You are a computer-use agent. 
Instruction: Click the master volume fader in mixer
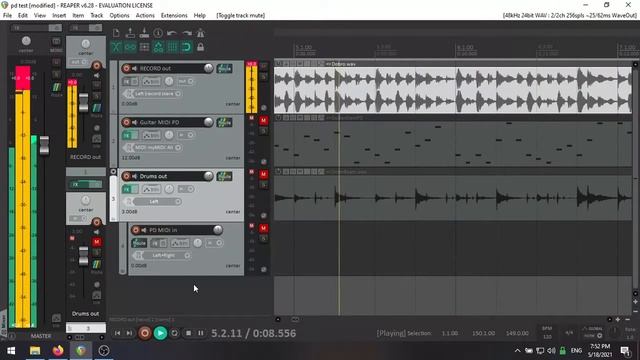pyautogui.click(x=44, y=145)
